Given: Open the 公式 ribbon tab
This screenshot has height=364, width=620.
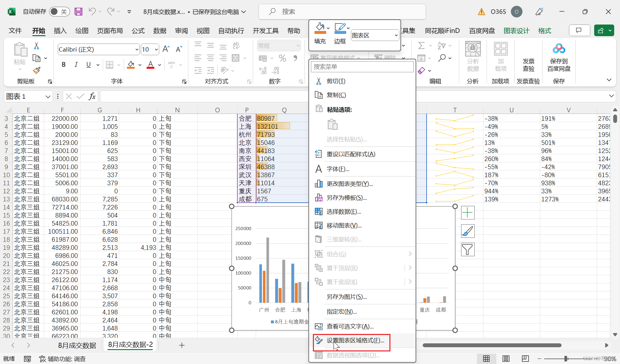Looking at the screenshot, I should tap(138, 31).
